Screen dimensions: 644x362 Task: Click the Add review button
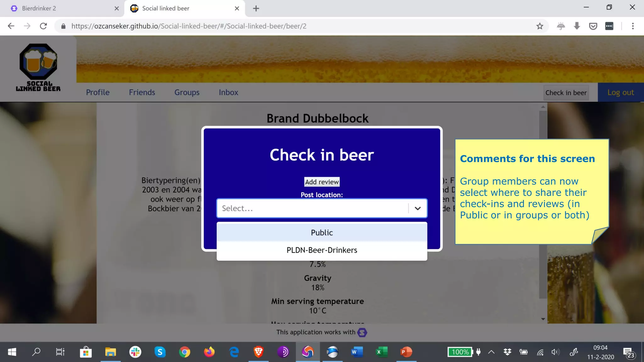[322, 182]
